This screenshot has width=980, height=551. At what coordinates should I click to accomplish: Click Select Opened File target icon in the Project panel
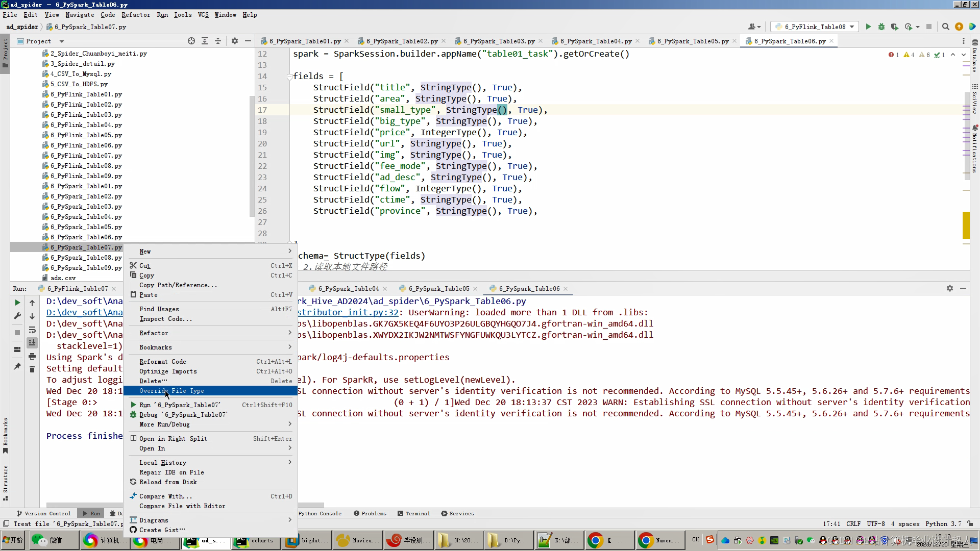pyautogui.click(x=191, y=41)
